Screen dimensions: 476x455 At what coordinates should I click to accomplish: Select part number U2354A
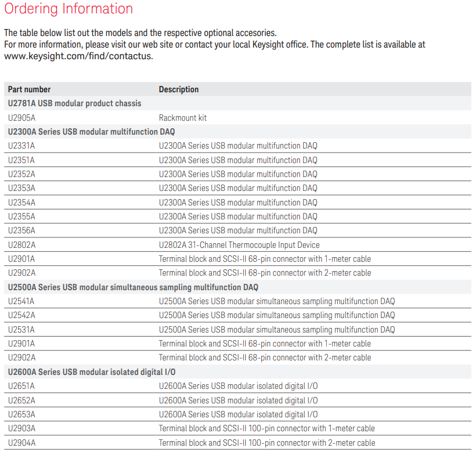click(21, 203)
